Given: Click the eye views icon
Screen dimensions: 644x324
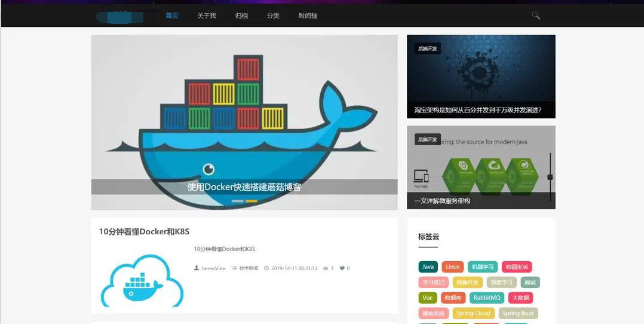Looking at the screenshot, I should (x=326, y=268).
